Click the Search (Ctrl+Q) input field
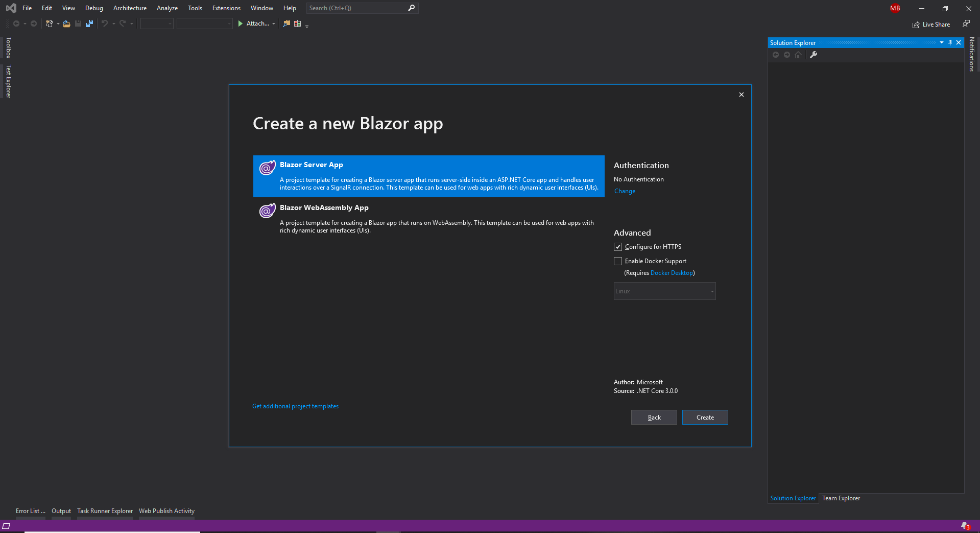980x533 pixels. (x=362, y=8)
